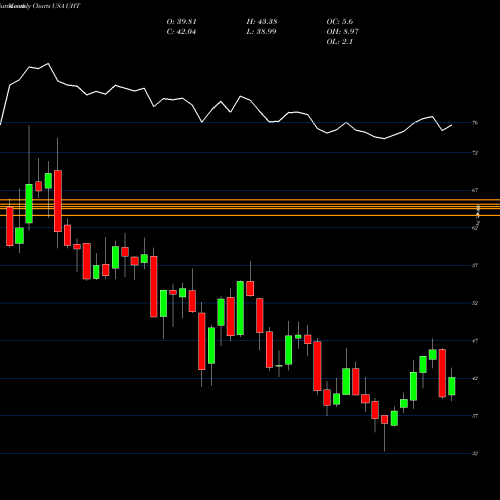Click the most recent green candlestick
This screenshot has width=500, height=500.
[452, 386]
